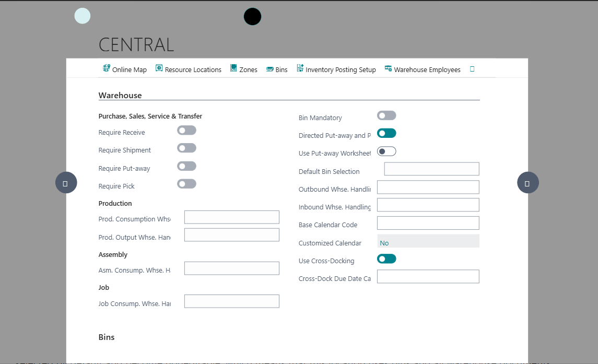Open the Online Map action

tap(125, 69)
